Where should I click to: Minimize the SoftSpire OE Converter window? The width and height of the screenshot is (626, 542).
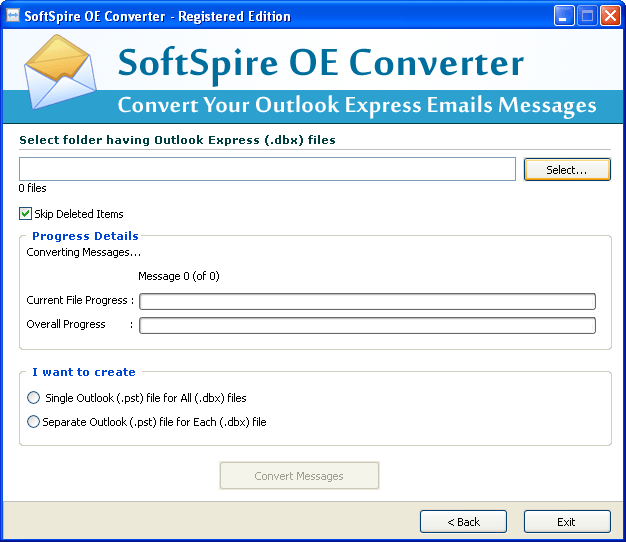click(564, 16)
